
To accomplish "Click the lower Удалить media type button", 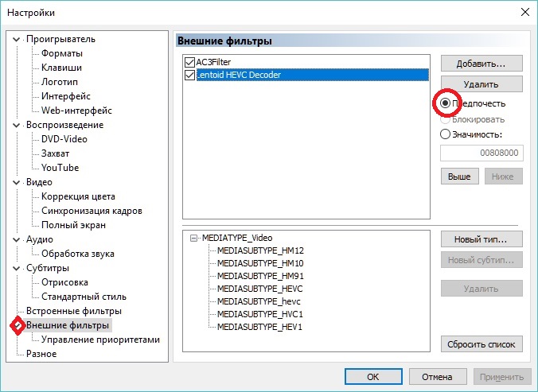I will click(x=481, y=289).
